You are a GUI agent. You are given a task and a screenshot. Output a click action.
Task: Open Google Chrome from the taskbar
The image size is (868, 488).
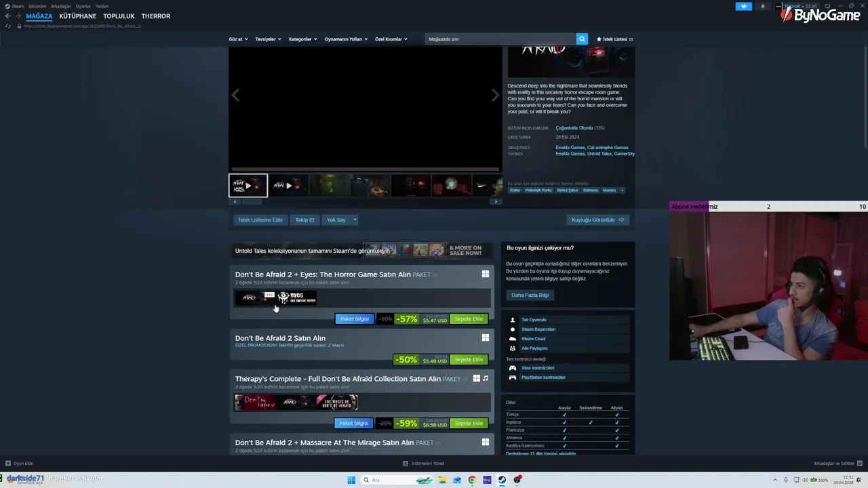point(472,480)
